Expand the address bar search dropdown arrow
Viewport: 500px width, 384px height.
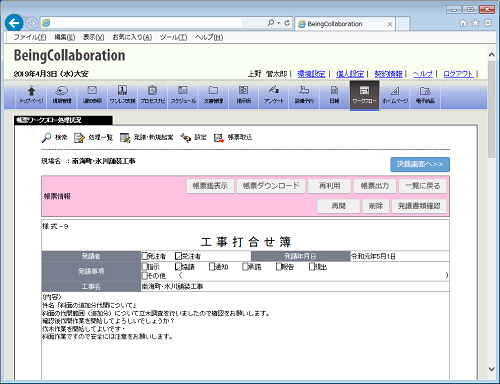tap(279, 23)
